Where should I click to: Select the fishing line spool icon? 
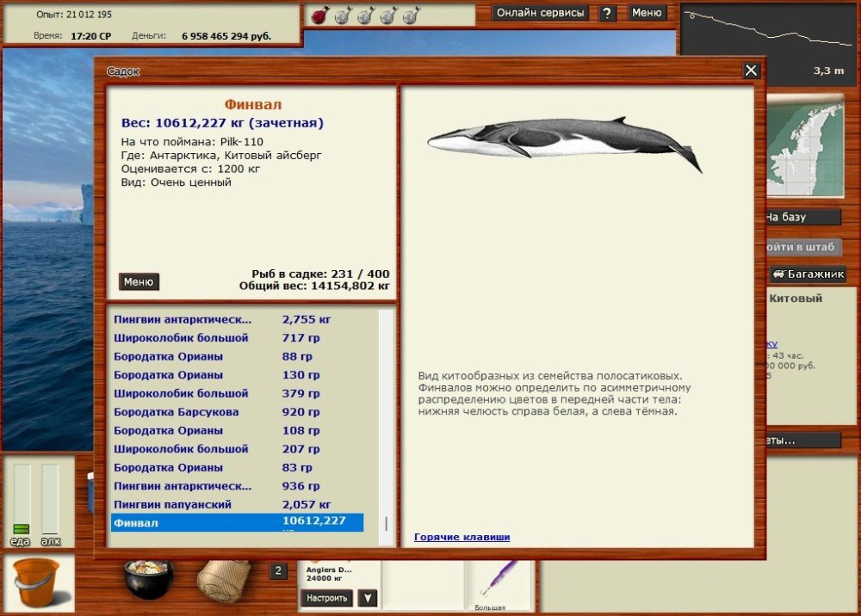[224, 581]
